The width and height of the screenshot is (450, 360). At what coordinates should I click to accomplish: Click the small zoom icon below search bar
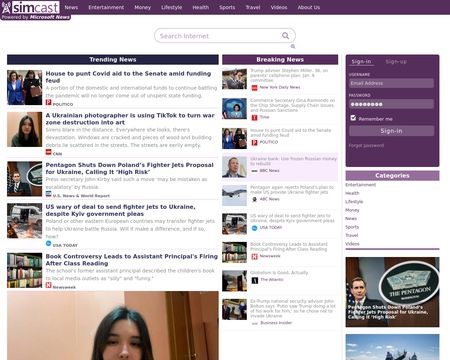pos(293,46)
